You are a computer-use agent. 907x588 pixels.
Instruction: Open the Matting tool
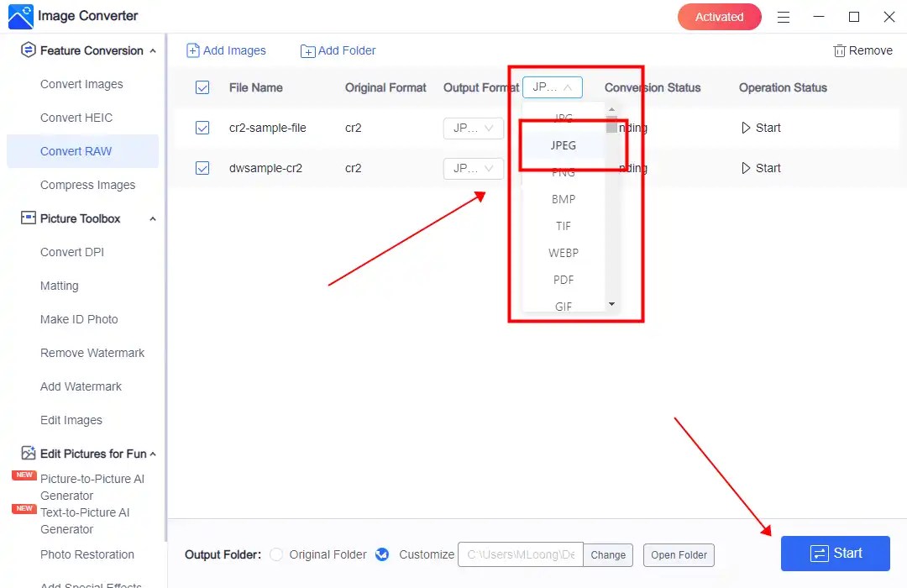(59, 286)
